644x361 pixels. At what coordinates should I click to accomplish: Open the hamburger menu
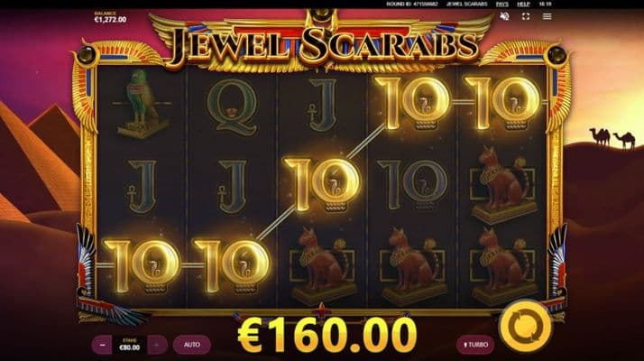pyautogui.click(x=547, y=16)
